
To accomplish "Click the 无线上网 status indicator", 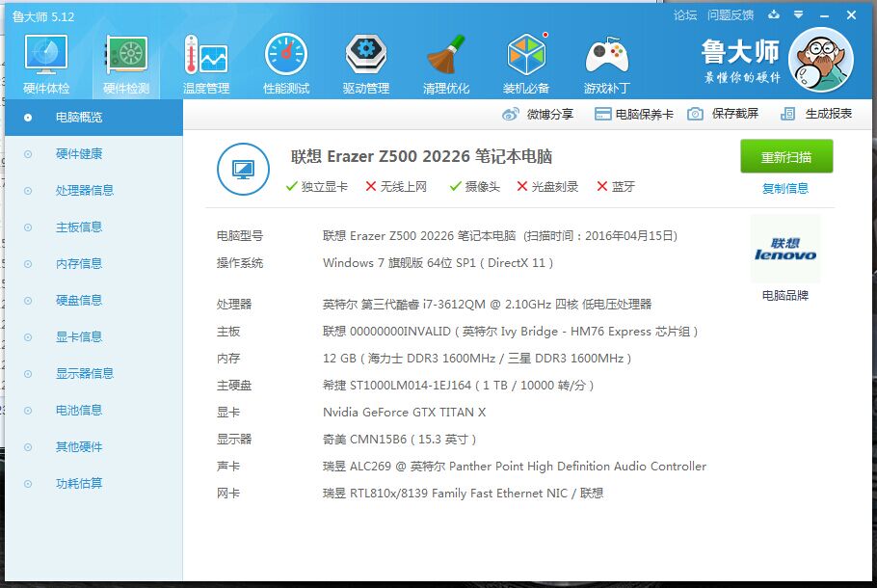I will (x=396, y=187).
